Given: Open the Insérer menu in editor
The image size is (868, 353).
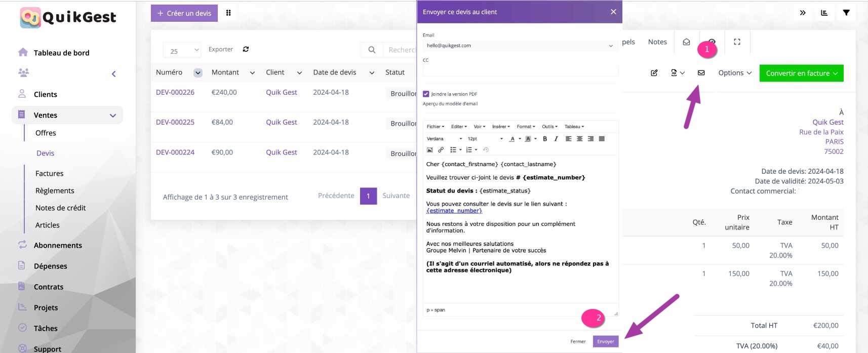Looking at the screenshot, I should (x=501, y=127).
